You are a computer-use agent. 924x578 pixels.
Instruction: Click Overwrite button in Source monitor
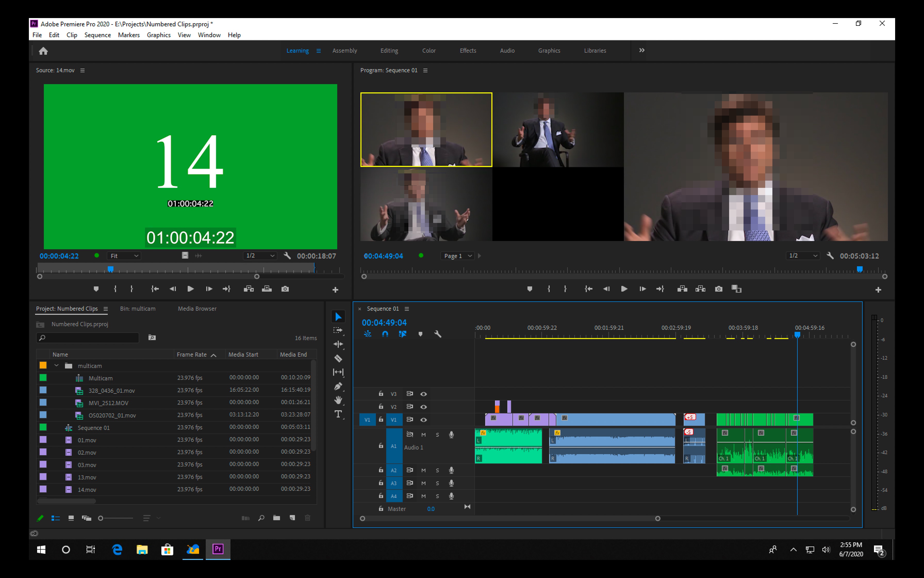[267, 289]
